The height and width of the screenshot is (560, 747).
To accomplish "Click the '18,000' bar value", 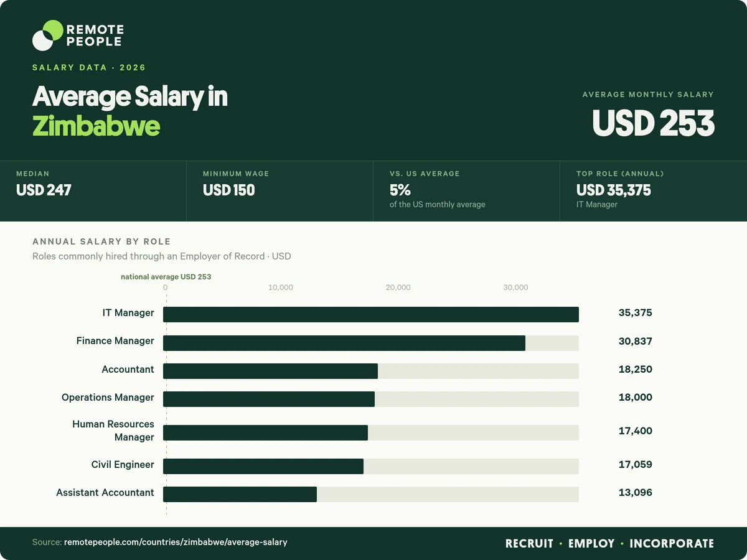I will 636,398.
